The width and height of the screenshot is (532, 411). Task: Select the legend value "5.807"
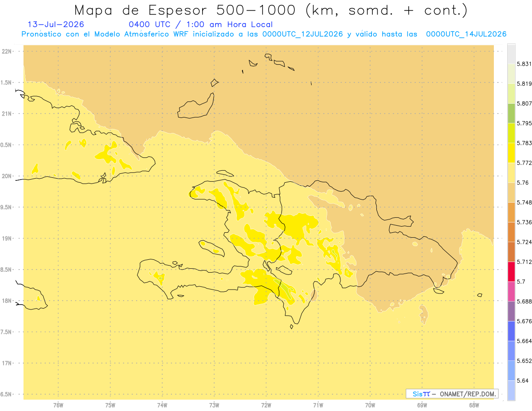[524, 103]
